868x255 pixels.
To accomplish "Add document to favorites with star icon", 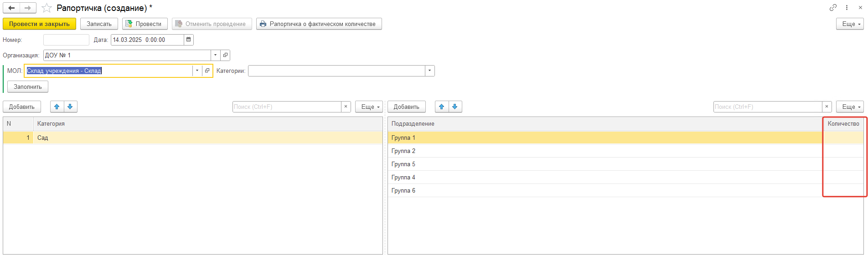I will click(x=46, y=8).
